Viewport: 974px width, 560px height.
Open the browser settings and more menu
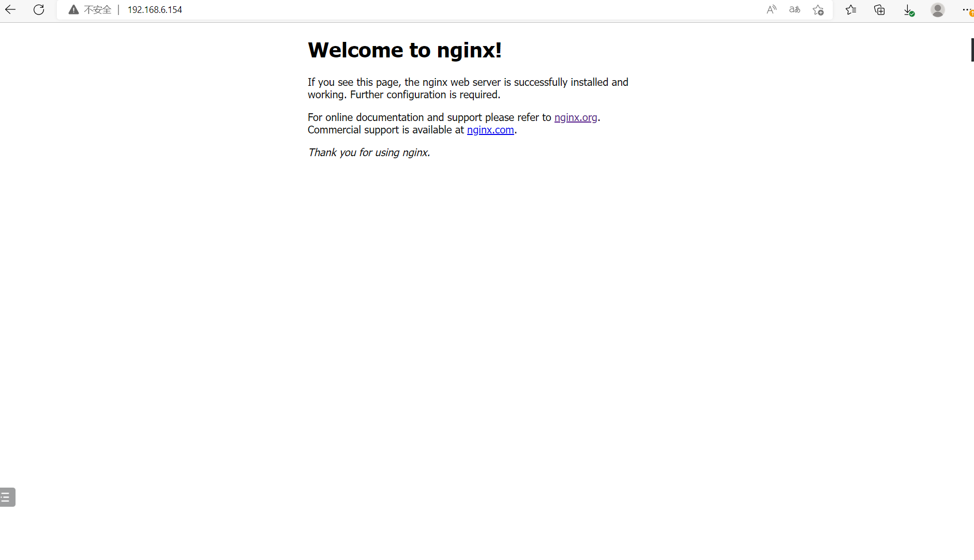pos(967,10)
